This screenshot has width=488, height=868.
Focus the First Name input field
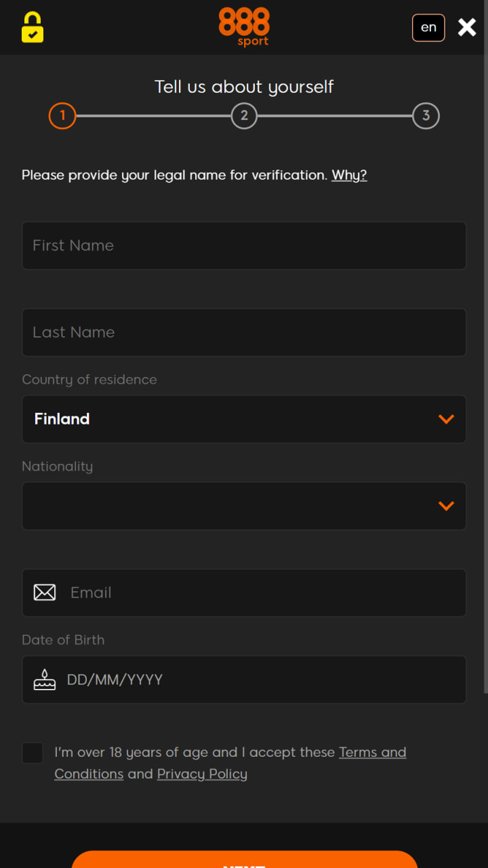pyautogui.click(x=244, y=245)
